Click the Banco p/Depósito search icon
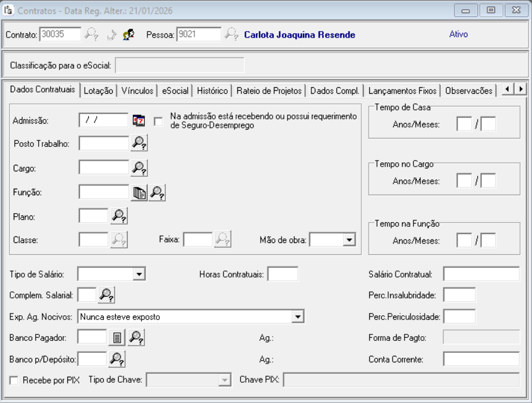 point(117,359)
